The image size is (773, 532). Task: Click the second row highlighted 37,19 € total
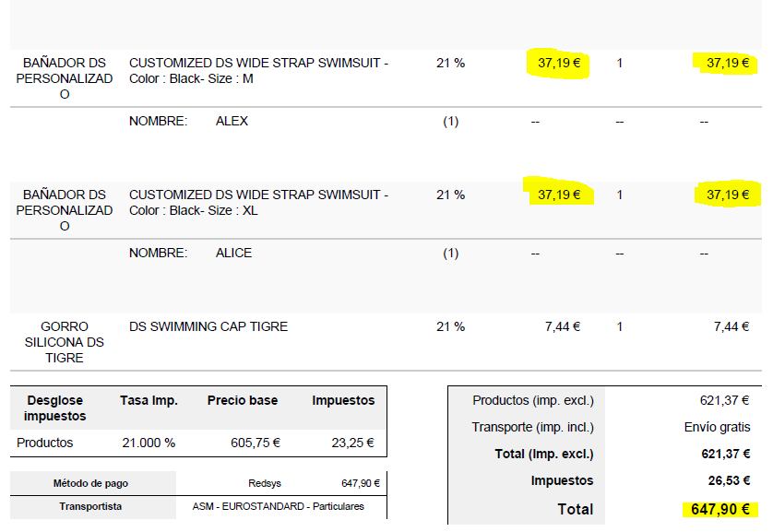728,195
